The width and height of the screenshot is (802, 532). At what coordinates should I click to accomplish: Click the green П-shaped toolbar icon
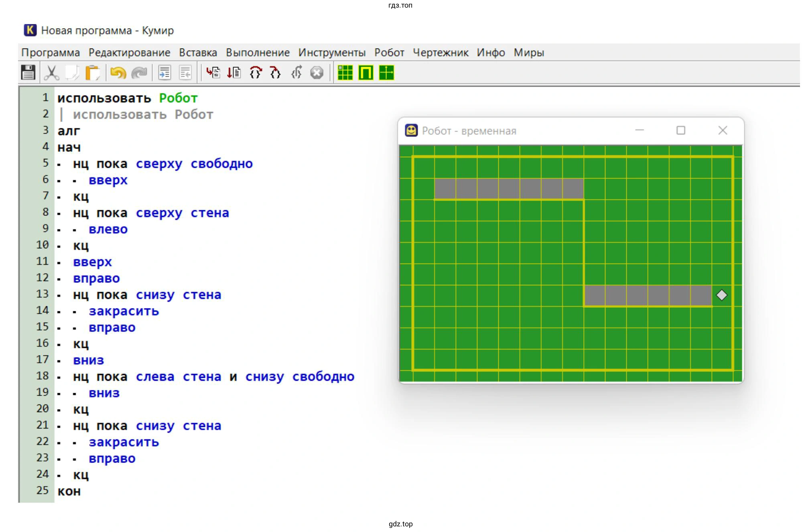[365, 73]
